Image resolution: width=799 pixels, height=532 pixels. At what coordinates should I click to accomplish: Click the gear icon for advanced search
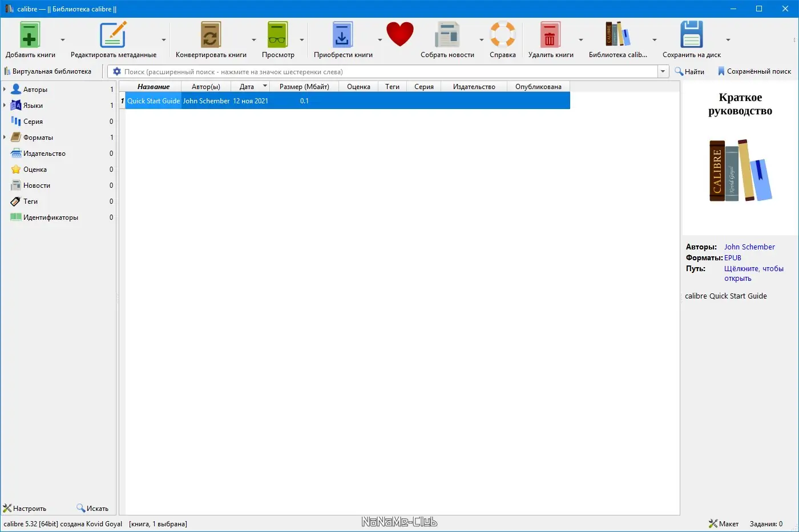click(x=117, y=71)
